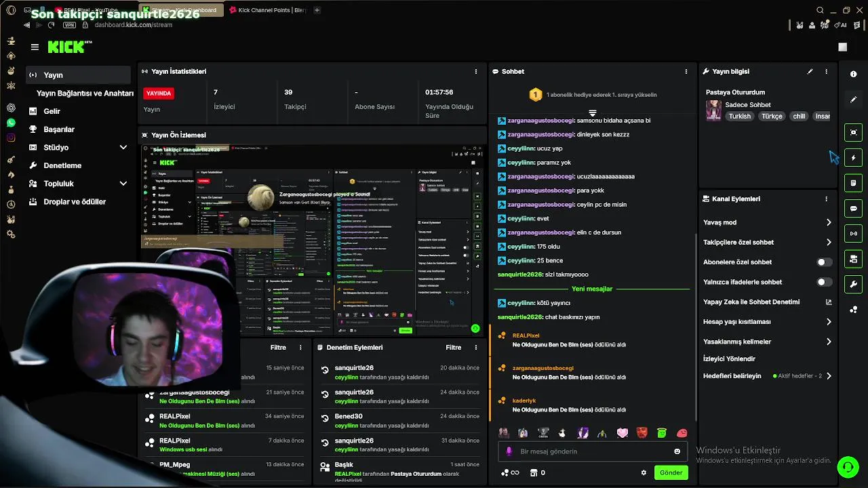The width and height of the screenshot is (868, 488).
Task: Open the hamburger menu beside Kick logo
Action: coord(35,47)
